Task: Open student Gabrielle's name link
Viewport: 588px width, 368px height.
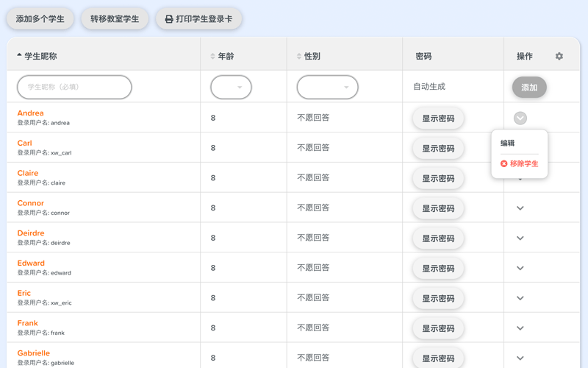Action: tap(33, 353)
